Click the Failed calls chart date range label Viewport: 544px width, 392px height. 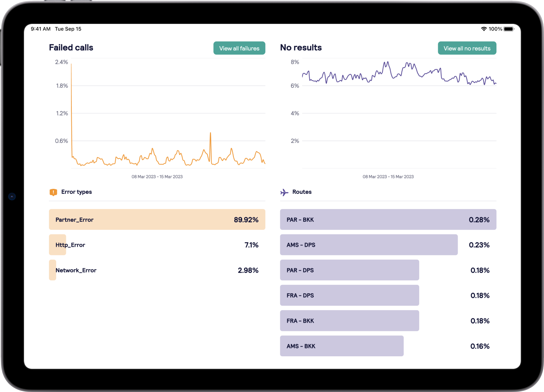click(x=157, y=177)
